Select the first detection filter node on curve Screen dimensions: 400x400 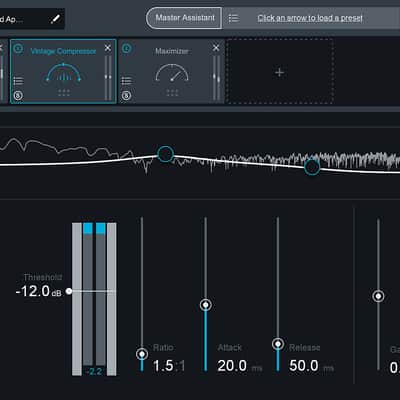(165, 154)
